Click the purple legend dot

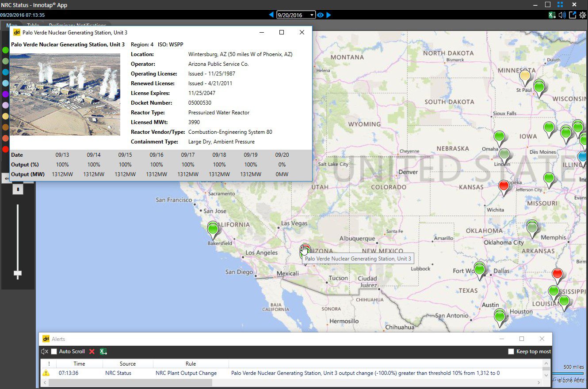(x=5, y=94)
